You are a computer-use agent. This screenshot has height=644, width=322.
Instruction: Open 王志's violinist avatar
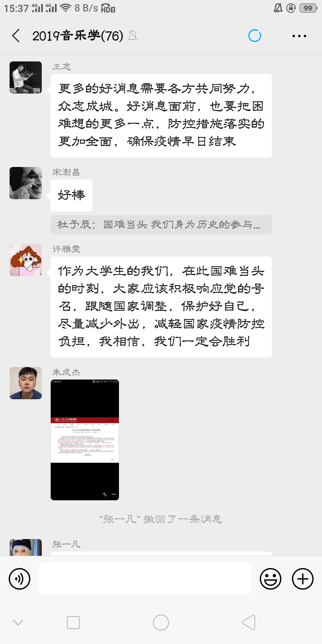(26, 78)
